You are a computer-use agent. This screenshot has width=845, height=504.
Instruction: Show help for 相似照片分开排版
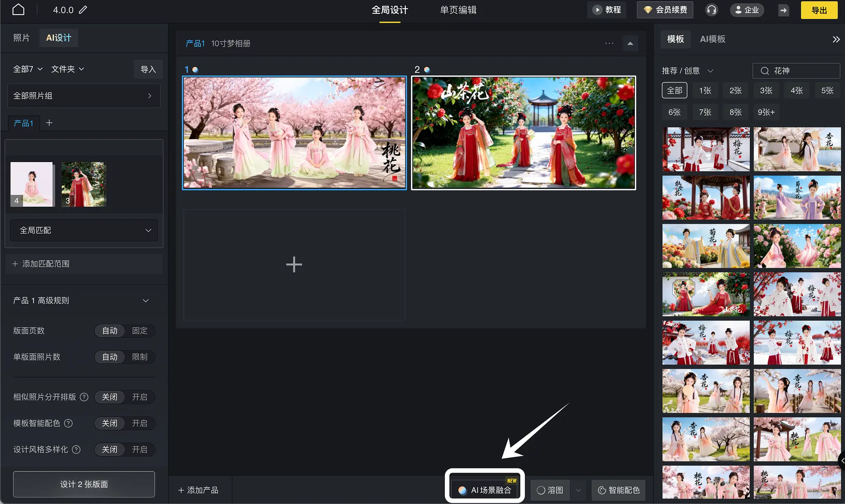[84, 397]
